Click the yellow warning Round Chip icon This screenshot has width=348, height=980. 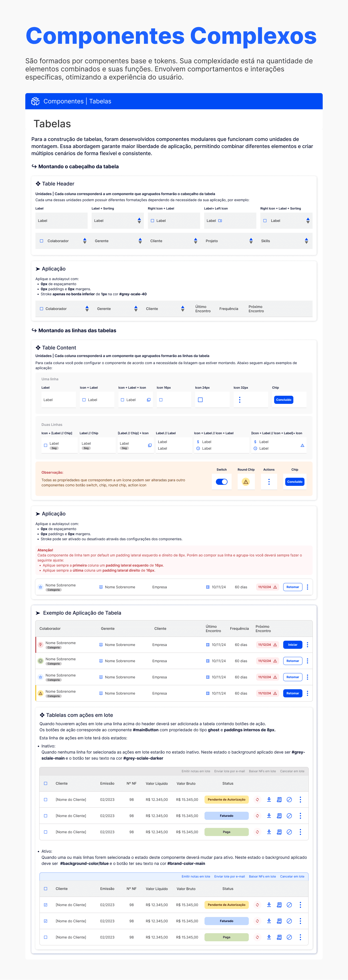point(246,482)
